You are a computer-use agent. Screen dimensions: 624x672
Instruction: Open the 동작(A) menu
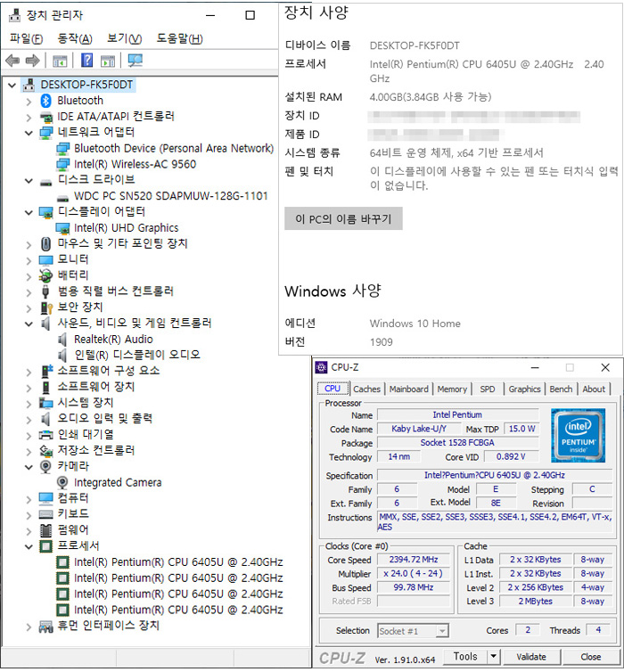pyautogui.click(x=75, y=39)
